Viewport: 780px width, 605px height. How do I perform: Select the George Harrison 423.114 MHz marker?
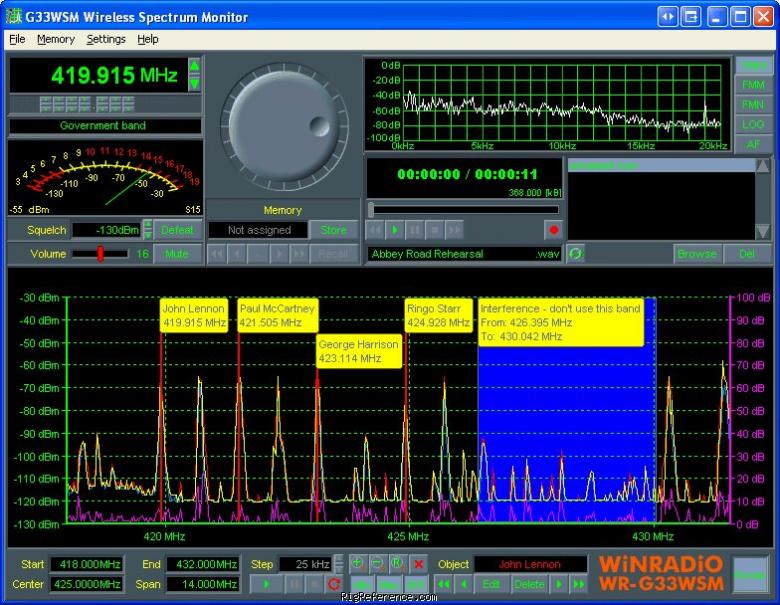click(359, 351)
